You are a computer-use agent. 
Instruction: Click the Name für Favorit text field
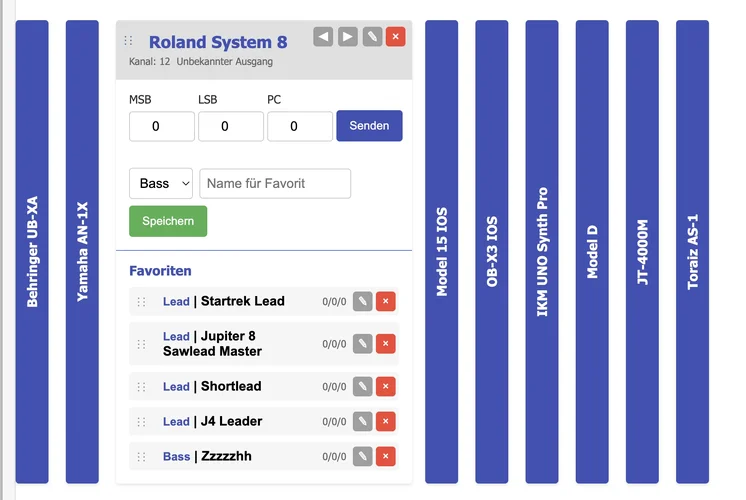click(x=275, y=184)
